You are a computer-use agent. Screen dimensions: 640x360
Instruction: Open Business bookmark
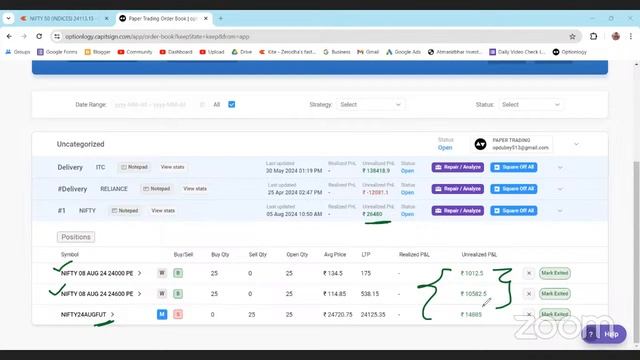pyautogui.click(x=337, y=52)
